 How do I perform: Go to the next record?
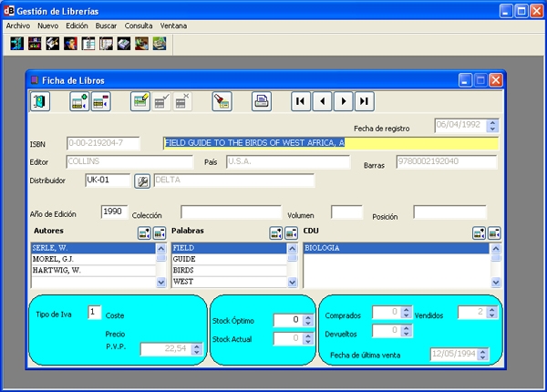(344, 101)
